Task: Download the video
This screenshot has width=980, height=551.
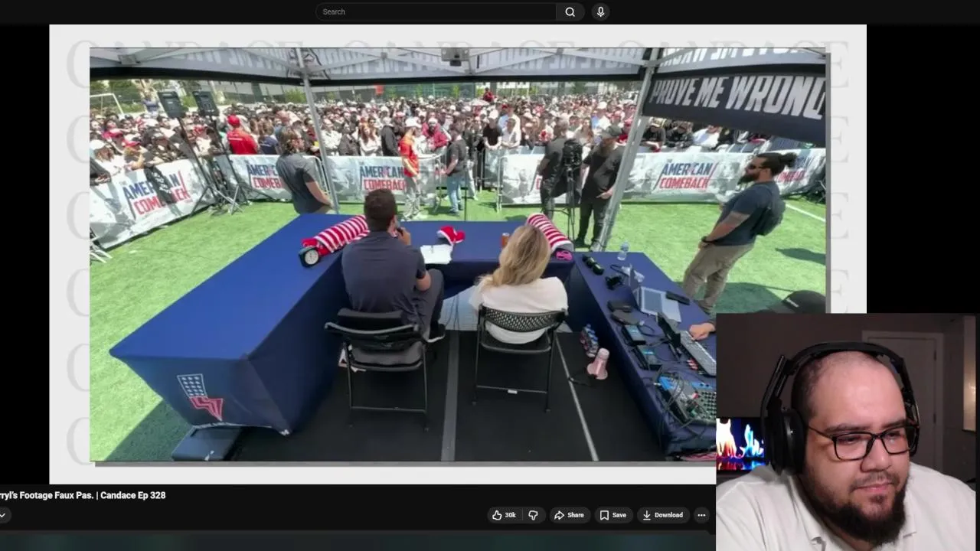Action: [663, 515]
